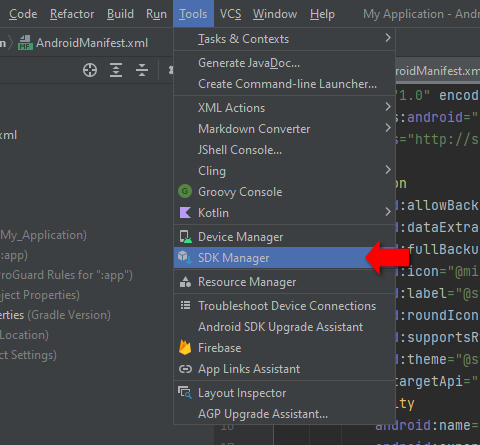The image size is (480, 445).
Task: Open the Window menu
Action: [275, 14]
